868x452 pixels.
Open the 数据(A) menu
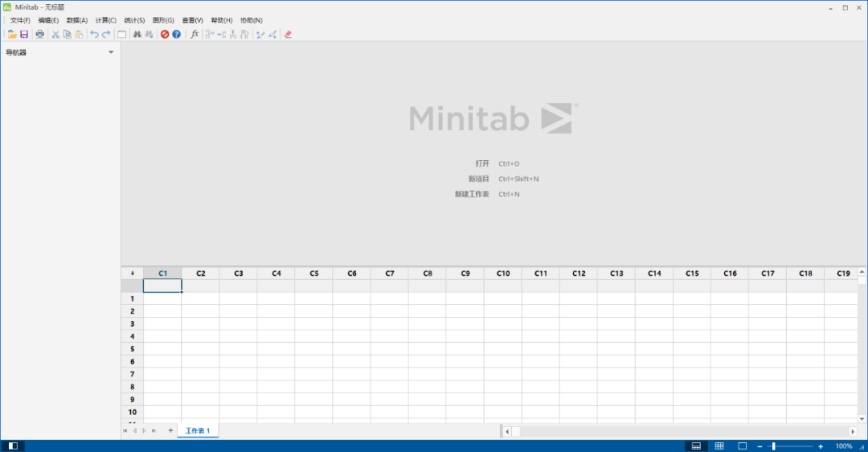point(77,20)
